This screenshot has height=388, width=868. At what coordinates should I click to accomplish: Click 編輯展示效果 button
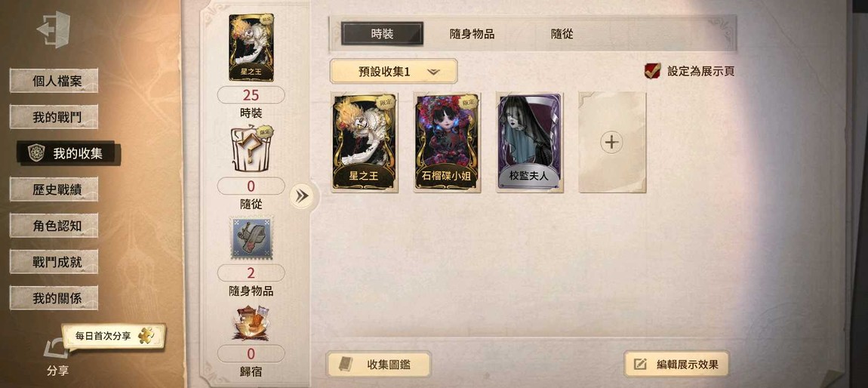click(x=676, y=364)
